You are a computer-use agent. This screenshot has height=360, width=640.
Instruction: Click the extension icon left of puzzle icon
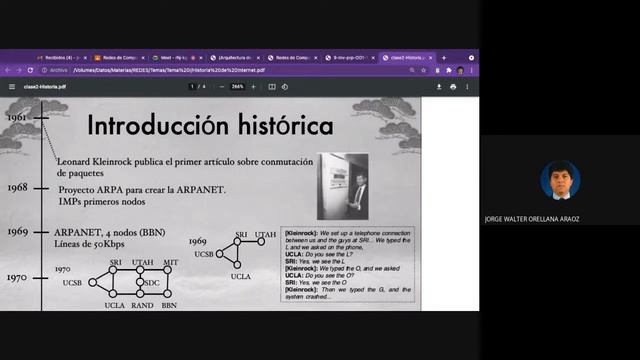pyautogui.click(x=437, y=70)
